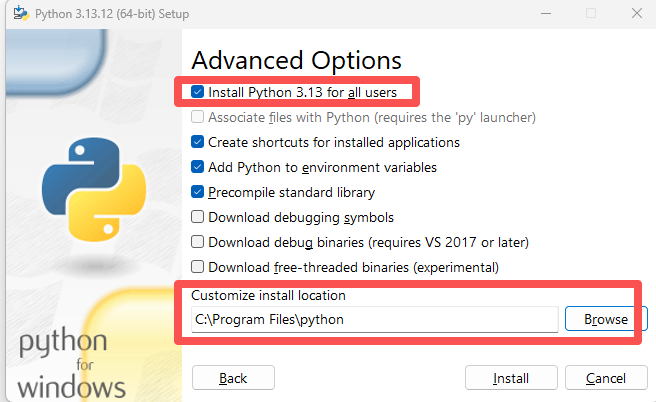This screenshot has width=656, height=402.
Task: Enable Download debugging symbols option
Action: pyautogui.click(x=197, y=217)
